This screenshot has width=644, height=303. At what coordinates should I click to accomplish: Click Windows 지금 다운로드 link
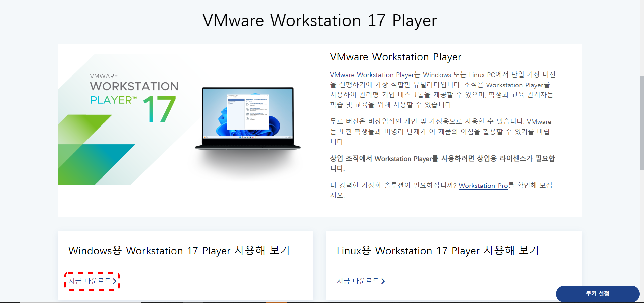coord(93,281)
